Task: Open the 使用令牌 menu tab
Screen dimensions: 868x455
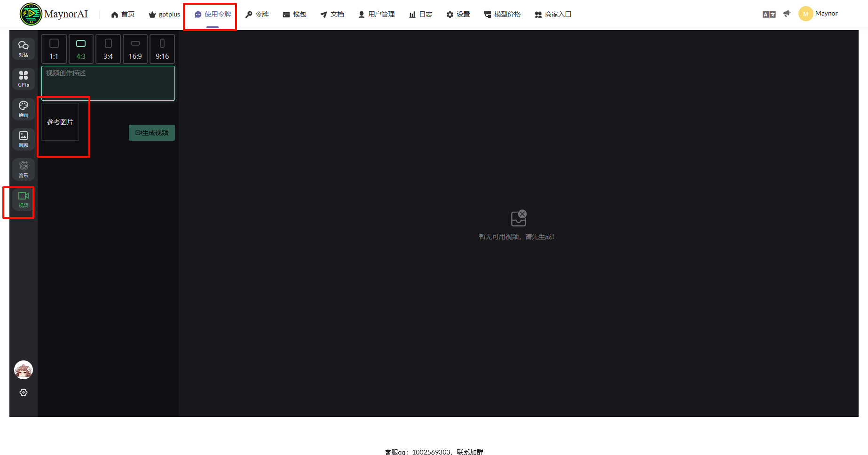Action: coord(213,15)
